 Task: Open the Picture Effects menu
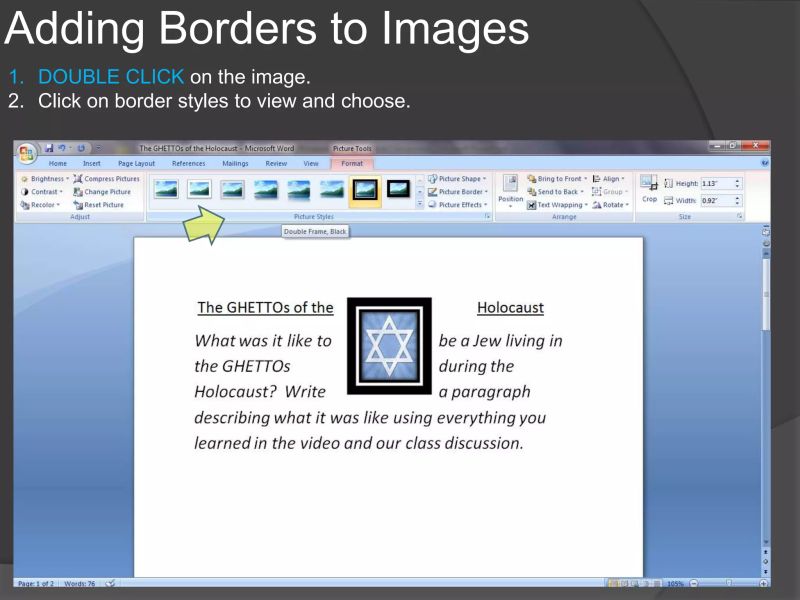coord(457,204)
